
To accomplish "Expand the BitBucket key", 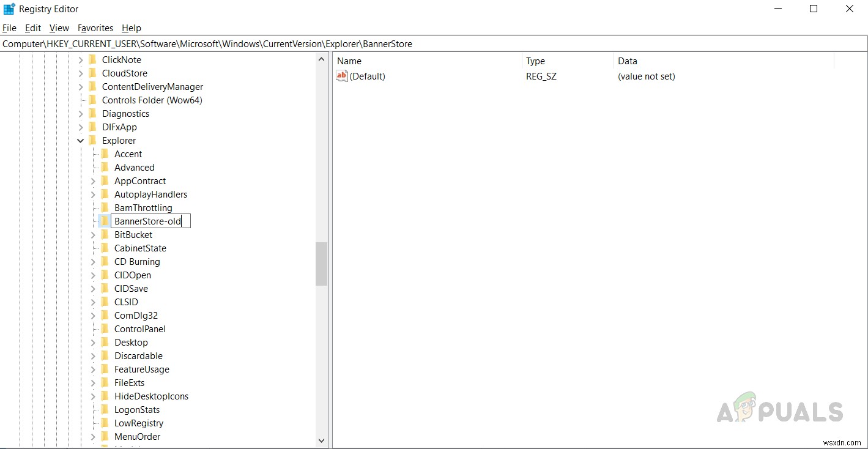I will 93,235.
